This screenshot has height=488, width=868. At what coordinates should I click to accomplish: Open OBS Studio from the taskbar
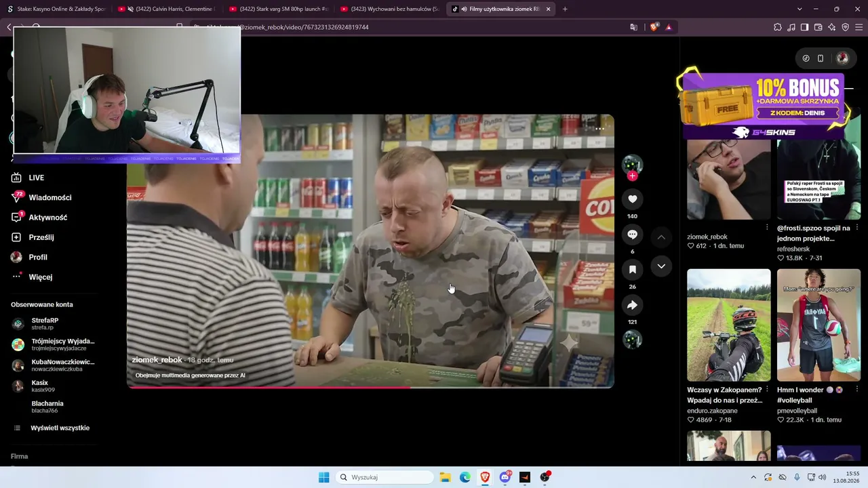pos(545,477)
